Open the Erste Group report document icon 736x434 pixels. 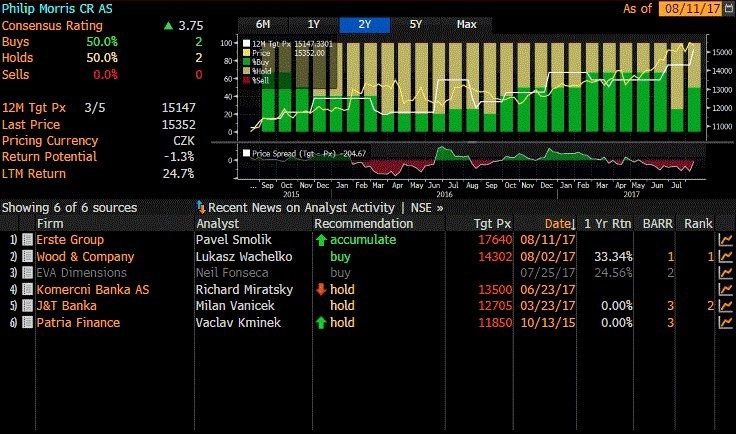click(28, 240)
